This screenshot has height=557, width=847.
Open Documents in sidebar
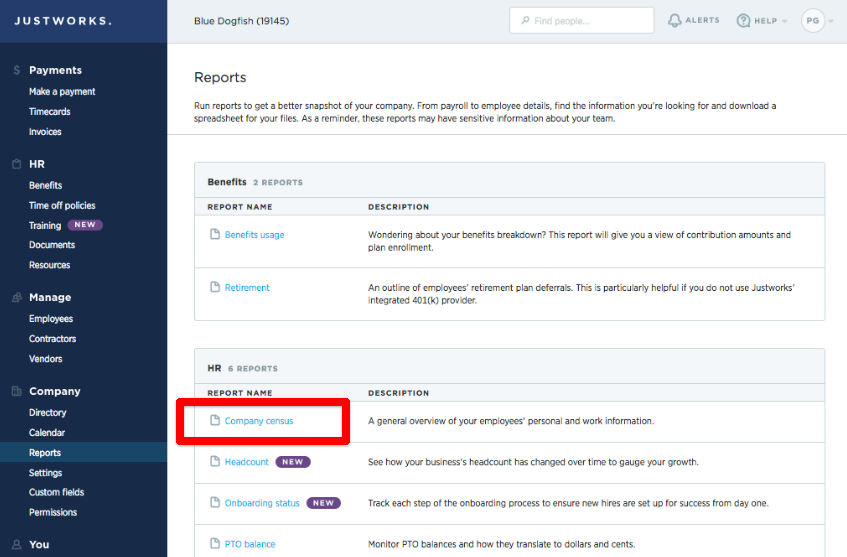pos(52,245)
